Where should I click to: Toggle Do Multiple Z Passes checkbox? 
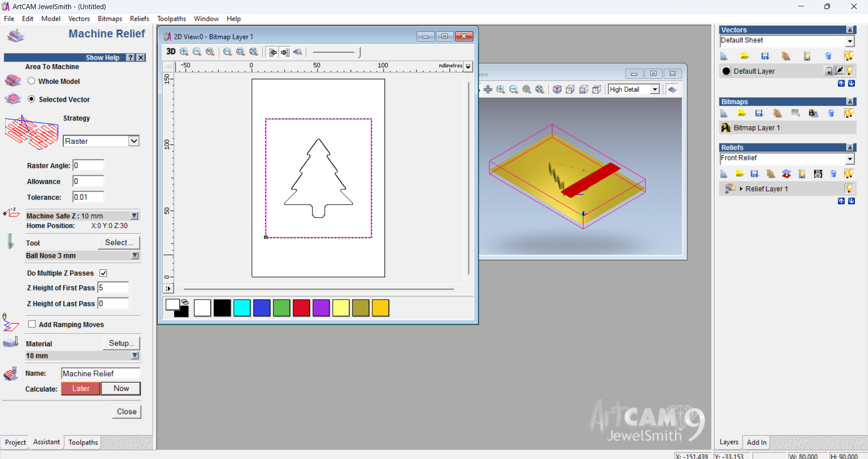coord(103,273)
